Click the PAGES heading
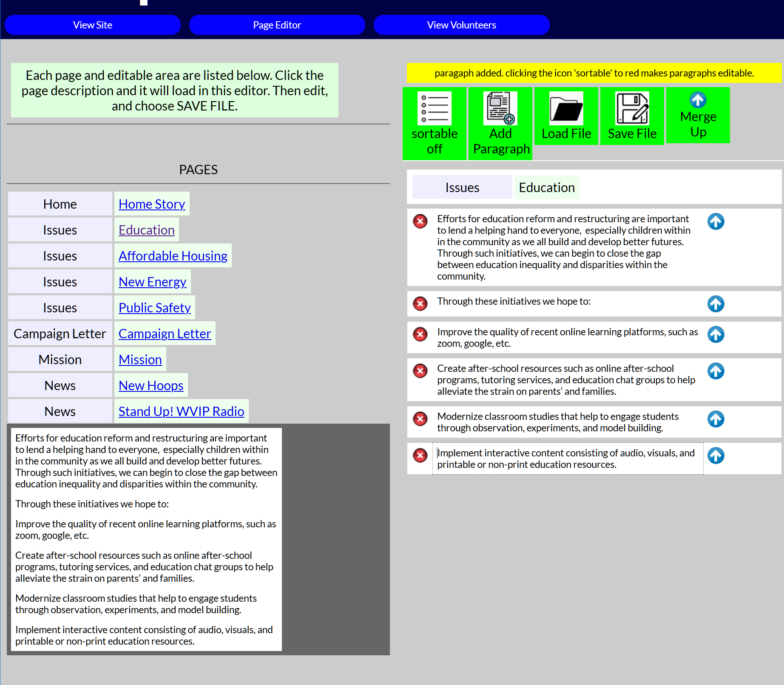The height and width of the screenshot is (685, 784). (198, 170)
